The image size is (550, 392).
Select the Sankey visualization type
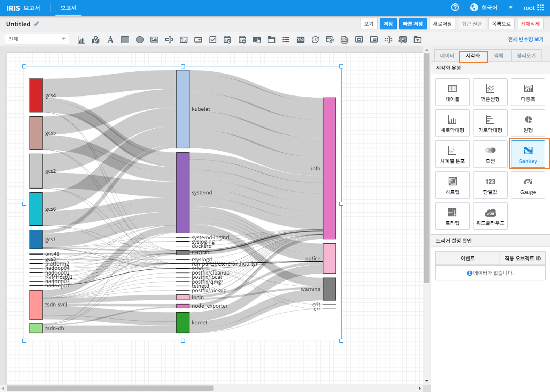pyautogui.click(x=528, y=154)
